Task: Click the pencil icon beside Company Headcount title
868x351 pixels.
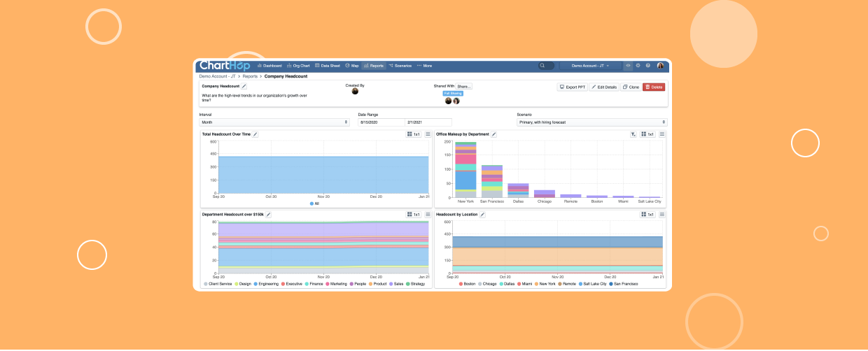Action: pyautogui.click(x=244, y=86)
